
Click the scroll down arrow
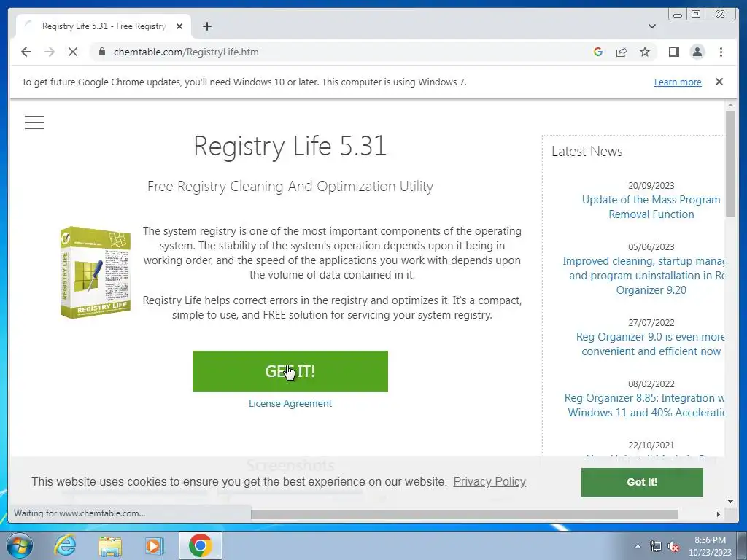(730, 502)
